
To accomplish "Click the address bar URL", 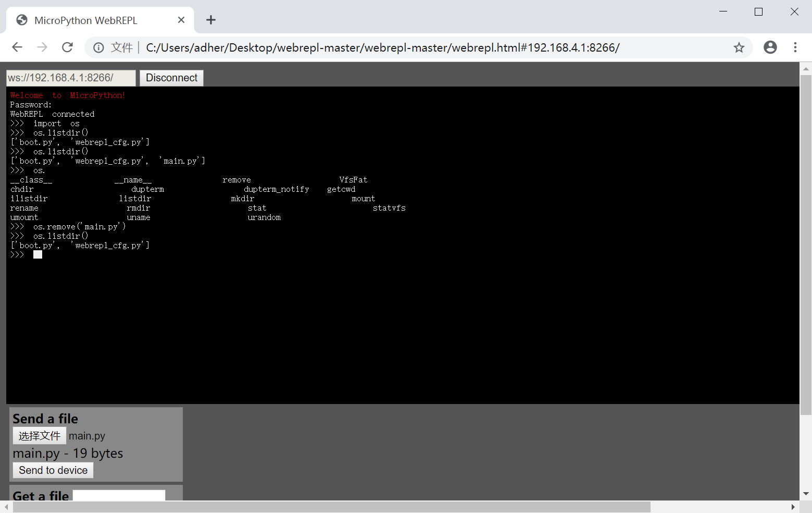I will pyautogui.click(x=383, y=48).
